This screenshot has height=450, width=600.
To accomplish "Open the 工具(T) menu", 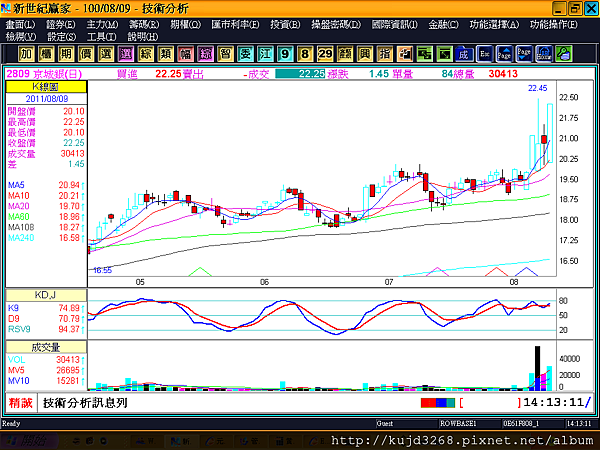I will tap(101, 37).
